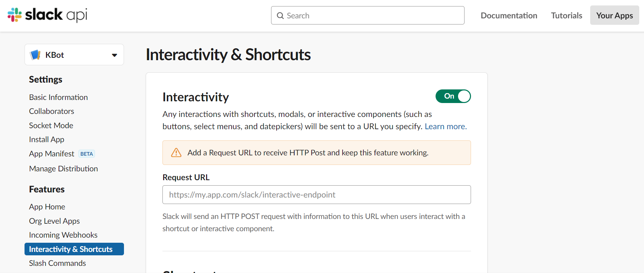Open the KBot app selector dropdown
This screenshot has height=273, width=644.
pos(74,55)
